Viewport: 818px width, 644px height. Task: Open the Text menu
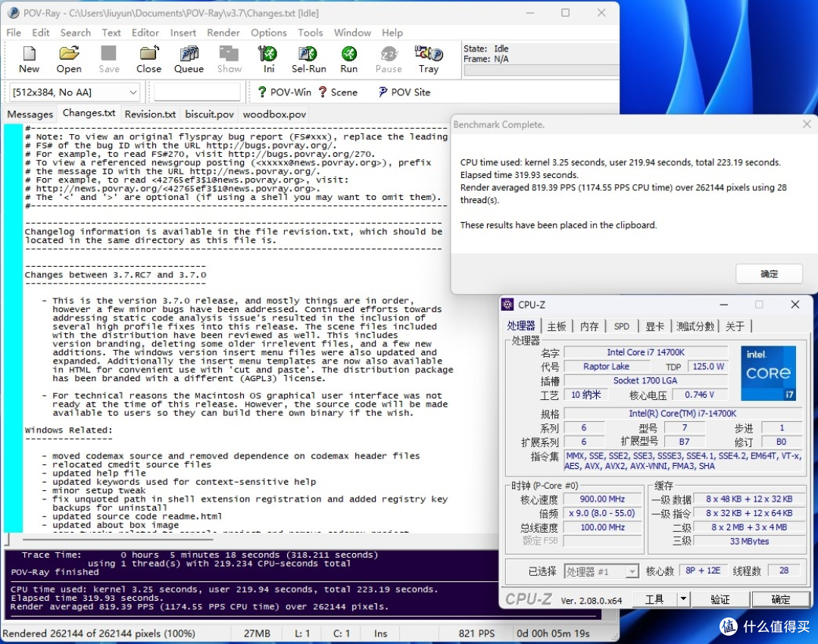click(111, 33)
